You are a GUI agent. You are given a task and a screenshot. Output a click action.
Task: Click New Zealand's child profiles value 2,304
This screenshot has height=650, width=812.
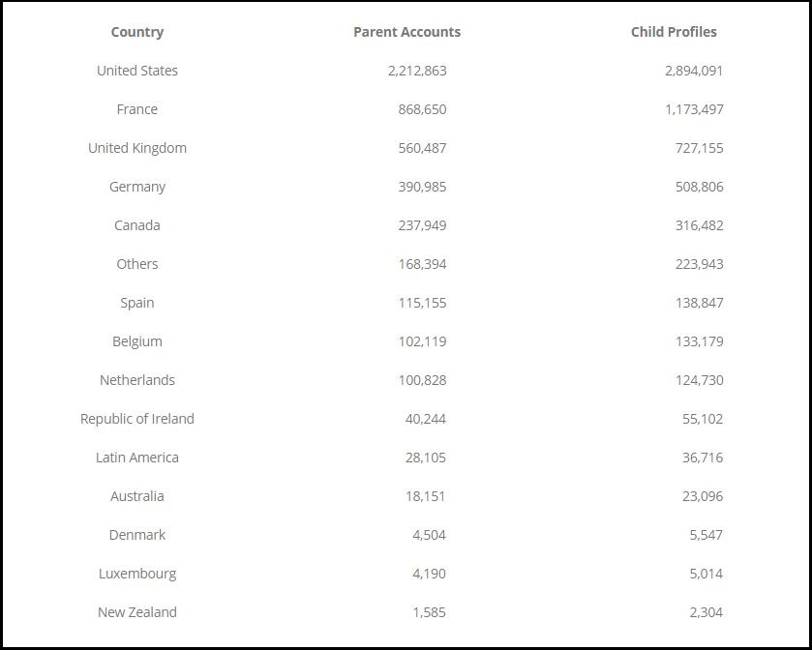point(707,612)
